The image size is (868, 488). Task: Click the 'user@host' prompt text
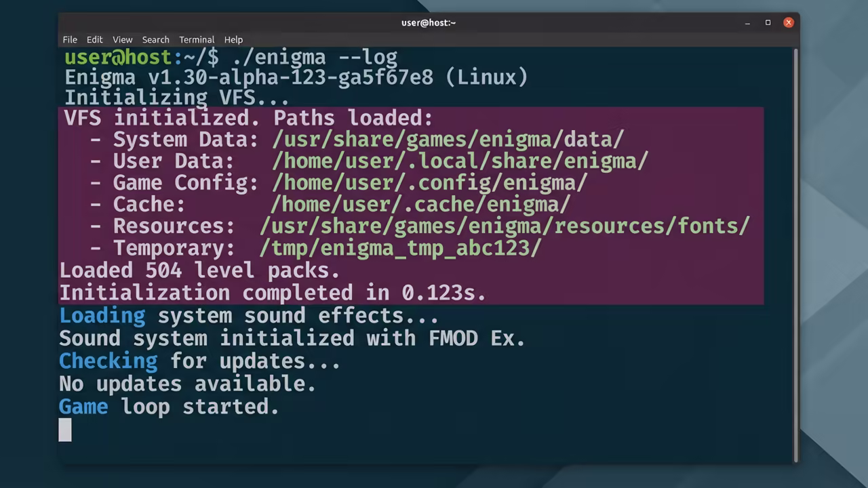click(x=119, y=57)
